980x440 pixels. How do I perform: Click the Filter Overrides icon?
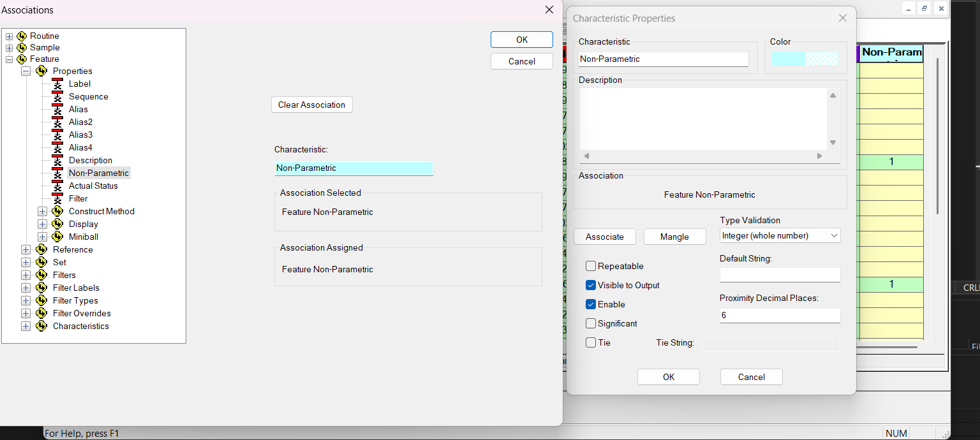click(x=41, y=313)
